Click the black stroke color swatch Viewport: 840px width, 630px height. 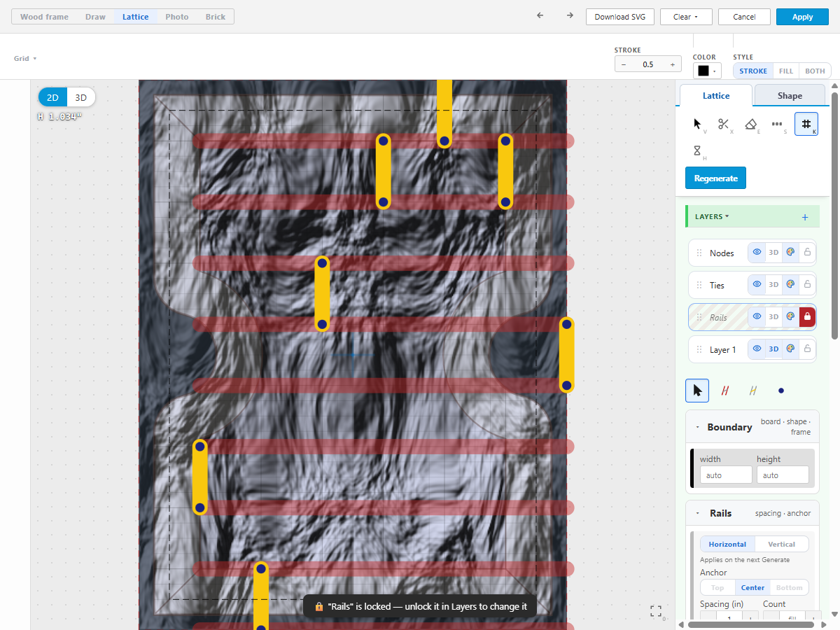click(x=703, y=71)
